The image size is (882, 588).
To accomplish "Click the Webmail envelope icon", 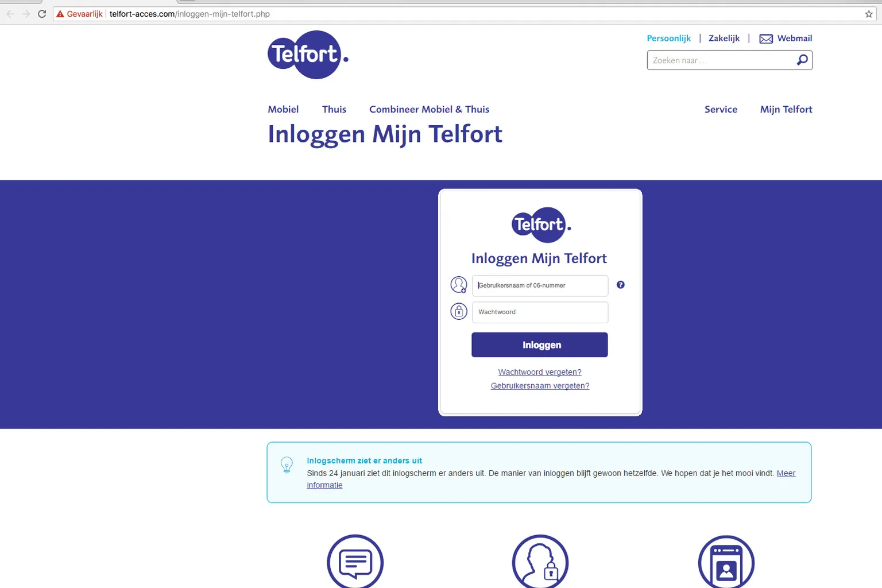I will click(x=766, y=38).
